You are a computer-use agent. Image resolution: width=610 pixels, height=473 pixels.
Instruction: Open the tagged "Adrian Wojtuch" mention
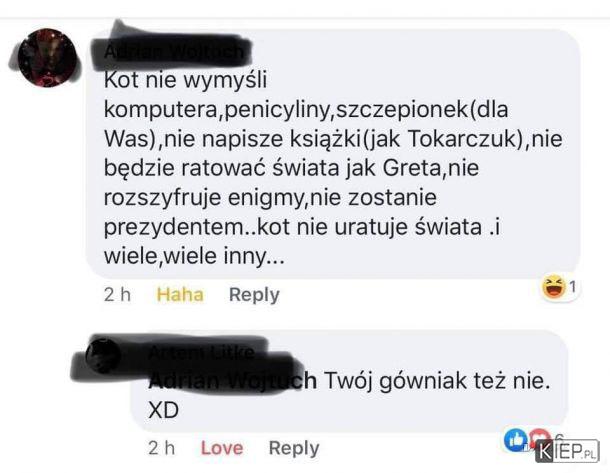point(232,380)
